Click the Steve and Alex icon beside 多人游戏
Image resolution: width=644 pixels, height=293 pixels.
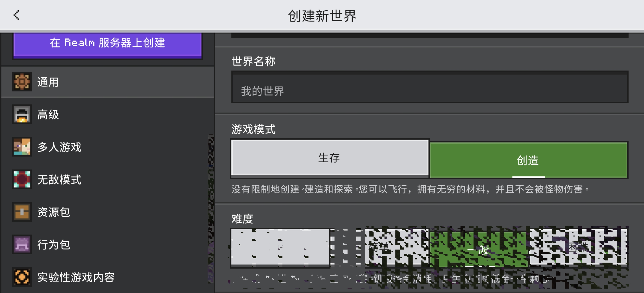(22, 147)
